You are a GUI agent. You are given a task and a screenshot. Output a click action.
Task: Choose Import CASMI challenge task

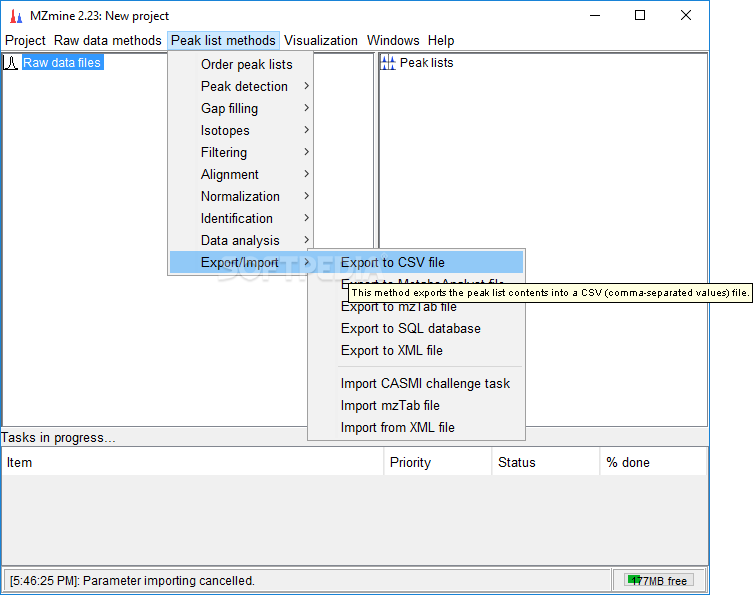(416, 384)
